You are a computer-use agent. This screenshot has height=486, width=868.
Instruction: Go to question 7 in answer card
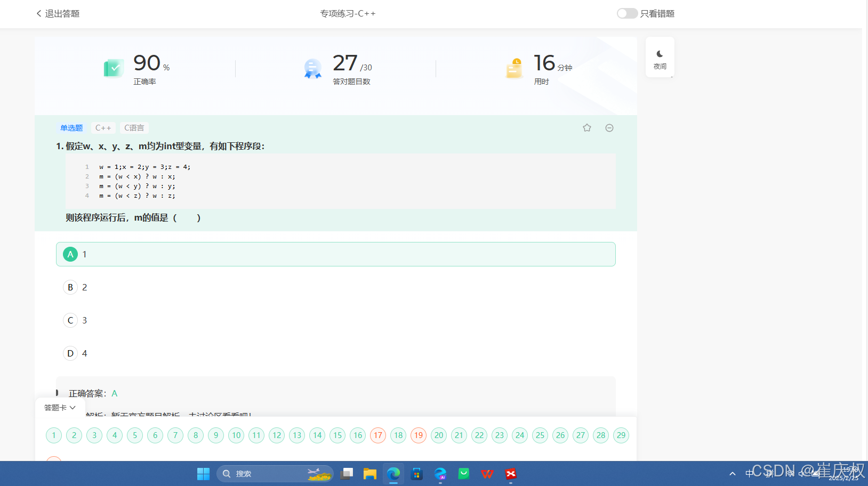coord(175,435)
